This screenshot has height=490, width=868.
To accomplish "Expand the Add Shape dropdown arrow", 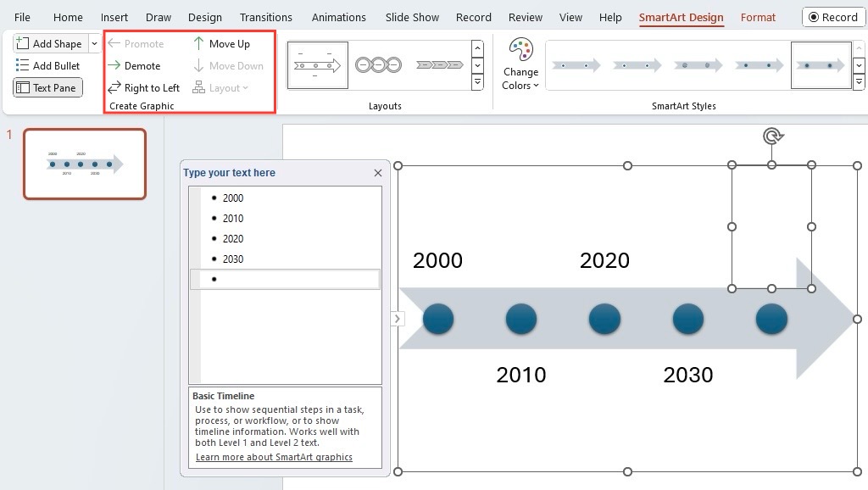I will click(x=94, y=44).
